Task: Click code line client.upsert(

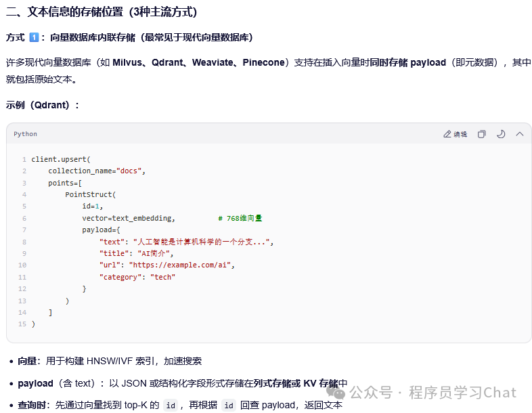Action: pos(61,159)
